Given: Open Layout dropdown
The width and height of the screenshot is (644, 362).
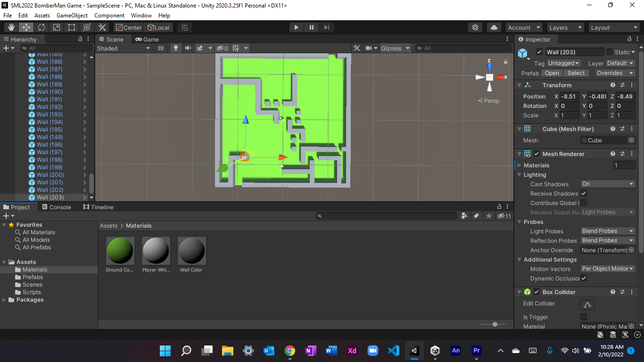Looking at the screenshot, I should (x=614, y=27).
